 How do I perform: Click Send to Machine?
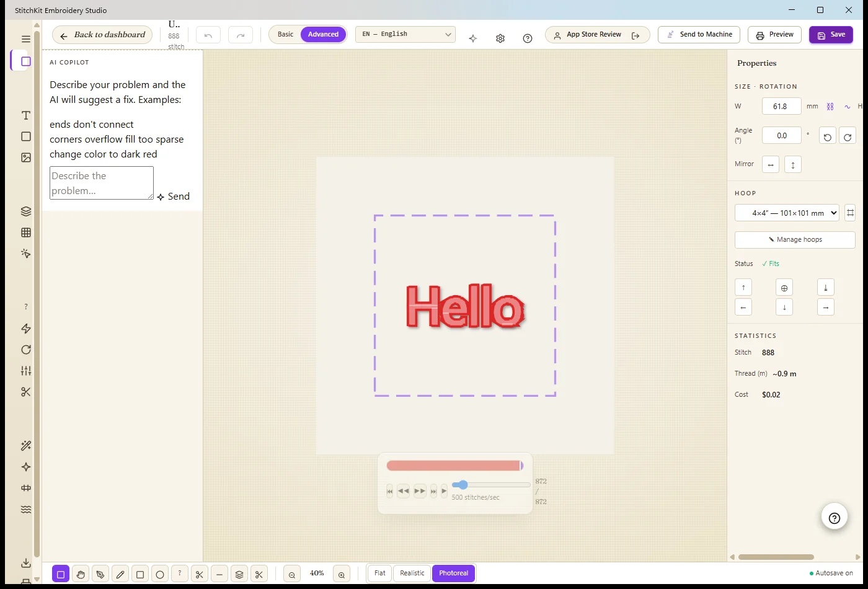[x=699, y=35]
